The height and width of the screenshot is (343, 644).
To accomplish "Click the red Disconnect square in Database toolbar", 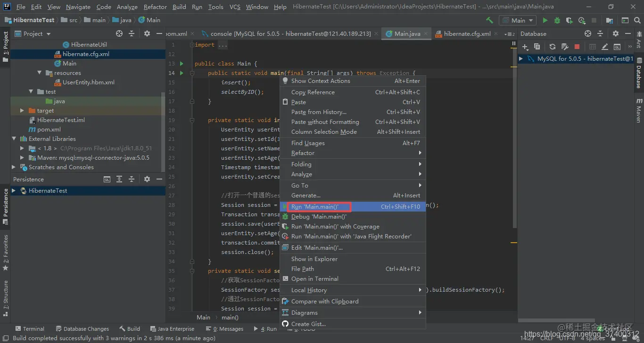I will coord(577,47).
